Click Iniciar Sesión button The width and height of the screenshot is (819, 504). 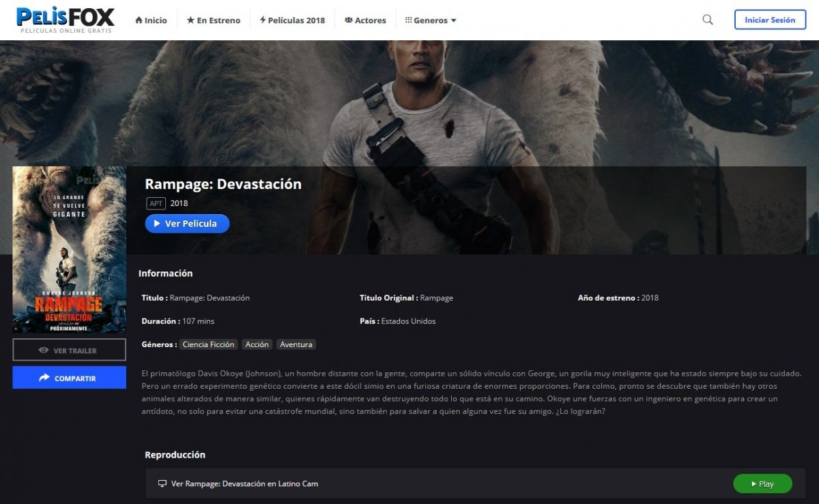coord(770,20)
